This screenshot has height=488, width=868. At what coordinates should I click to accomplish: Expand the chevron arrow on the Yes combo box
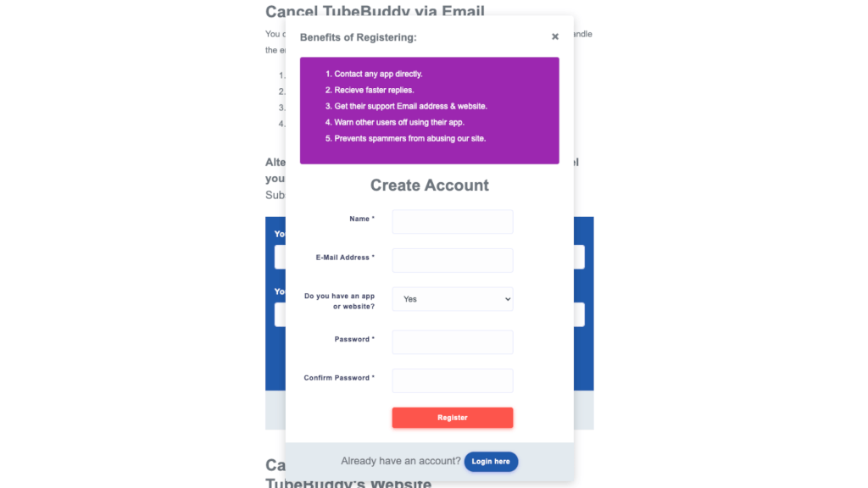pos(507,299)
